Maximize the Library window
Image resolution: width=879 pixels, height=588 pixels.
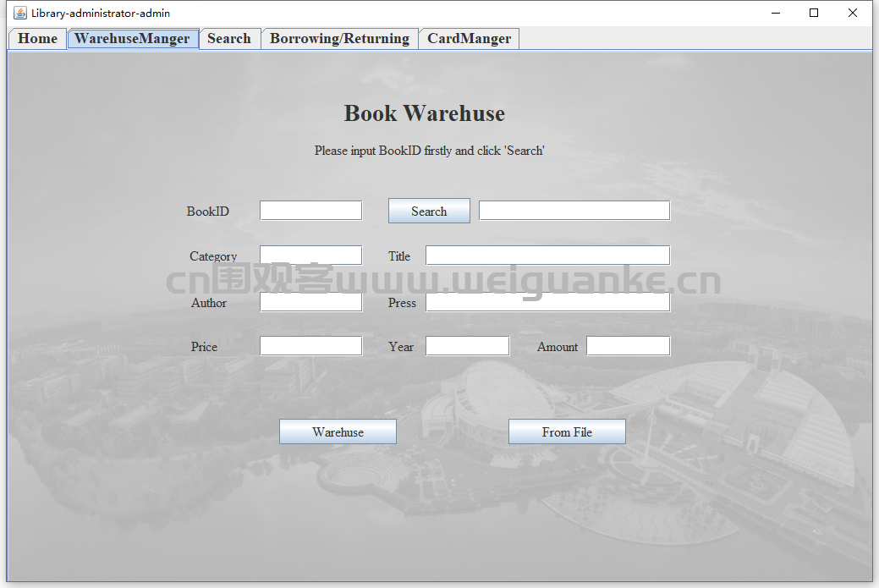(x=814, y=13)
